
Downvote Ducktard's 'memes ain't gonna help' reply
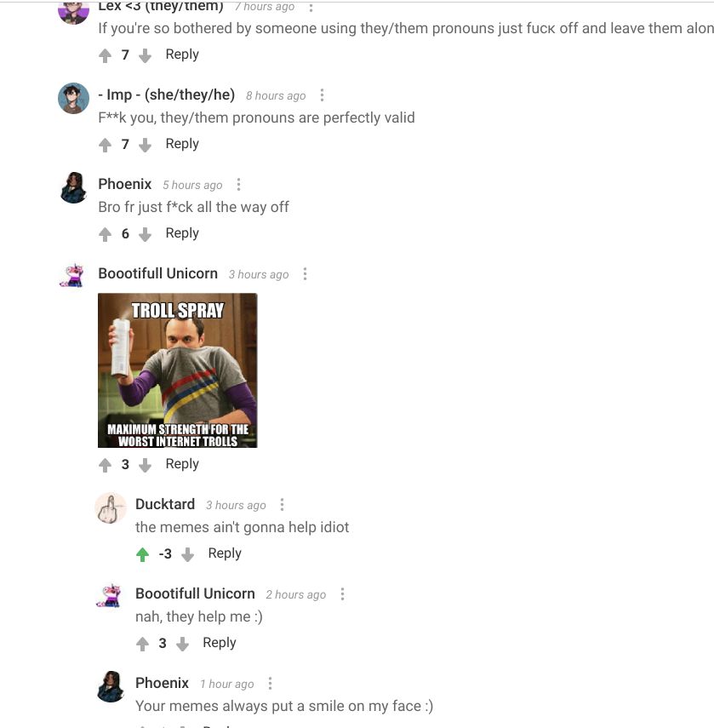click(x=187, y=554)
